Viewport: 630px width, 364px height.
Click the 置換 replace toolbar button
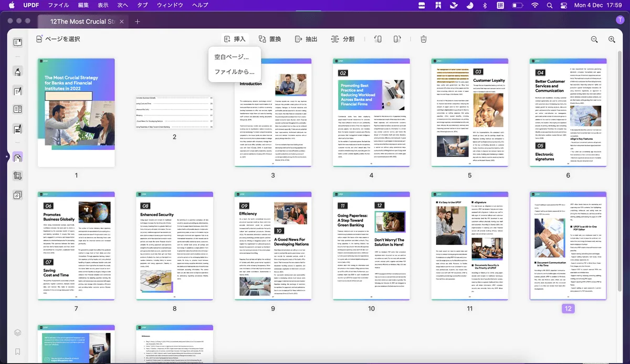click(x=270, y=39)
